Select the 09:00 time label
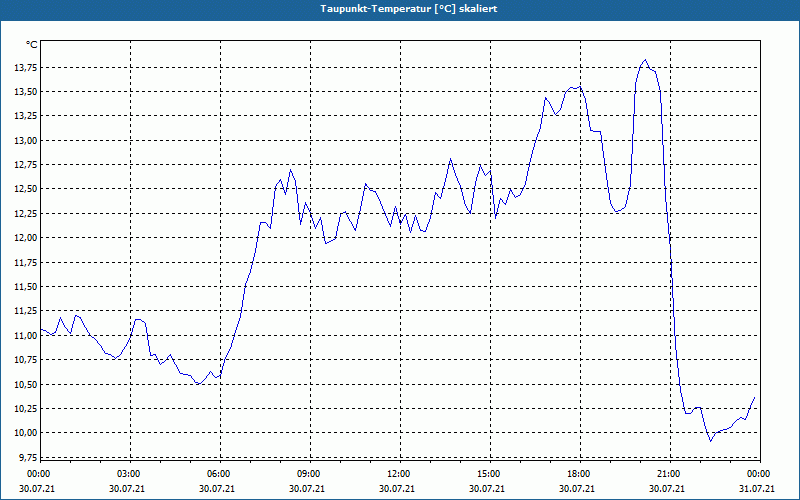800x500 pixels. tap(310, 474)
